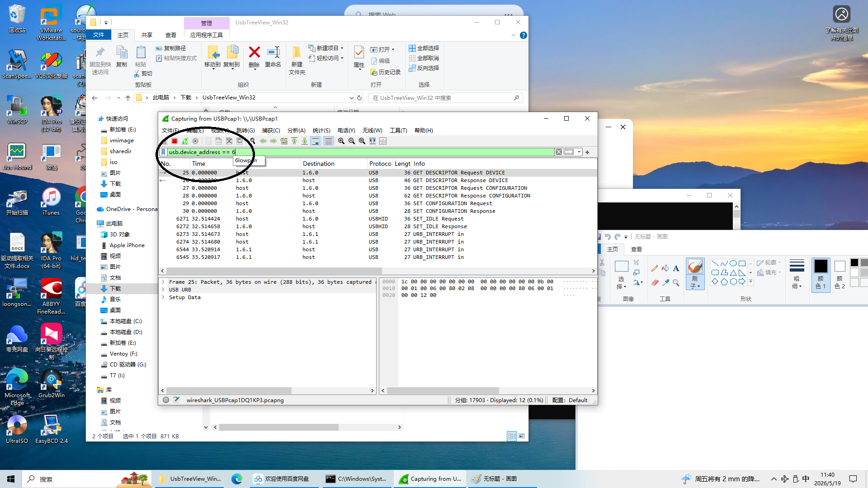The width and height of the screenshot is (868, 488).
Task: Select the Pencil tool in Paint
Action: pos(655,268)
